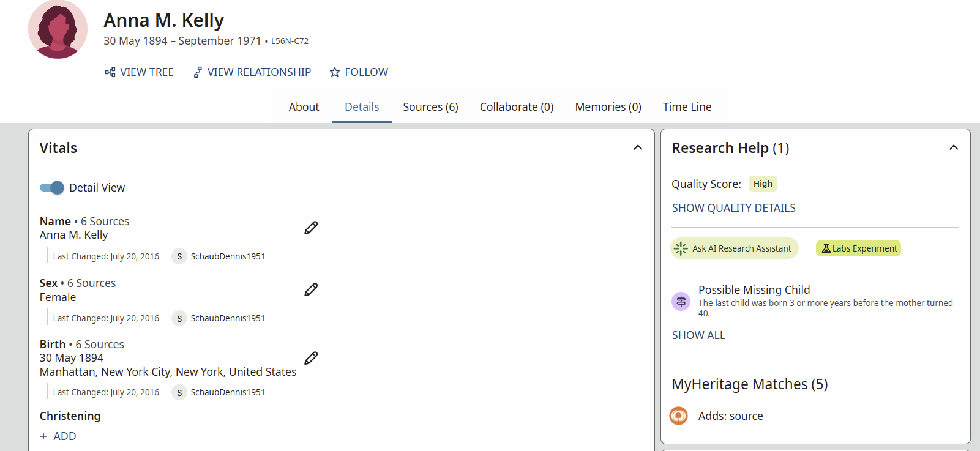Go to the Memories (0) tab
Viewport: 980px width, 451px height.
(608, 107)
